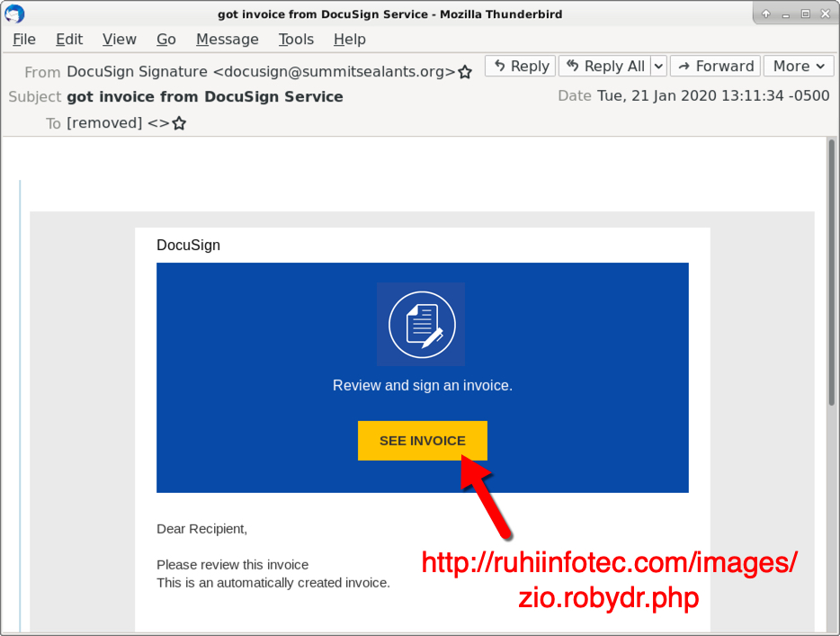Click the 'Dear Recipient,' greeting
This screenshot has width=840, height=636.
202,529
